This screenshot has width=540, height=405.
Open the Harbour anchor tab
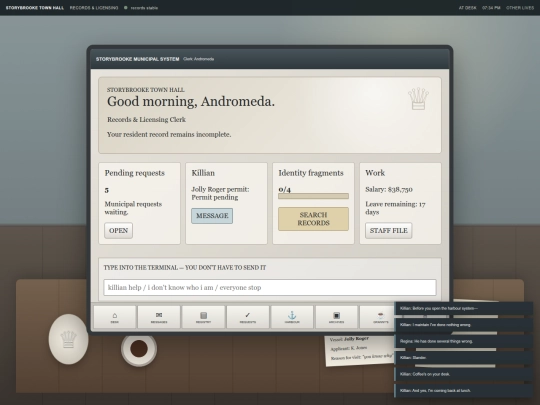coord(292,317)
